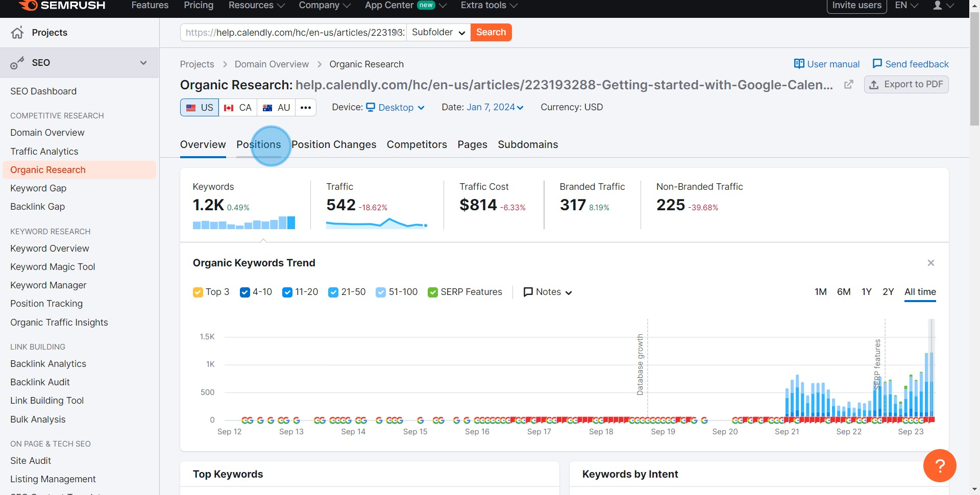The width and height of the screenshot is (980, 495).
Task: Open the EN language dropdown
Action: (x=906, y=5)
